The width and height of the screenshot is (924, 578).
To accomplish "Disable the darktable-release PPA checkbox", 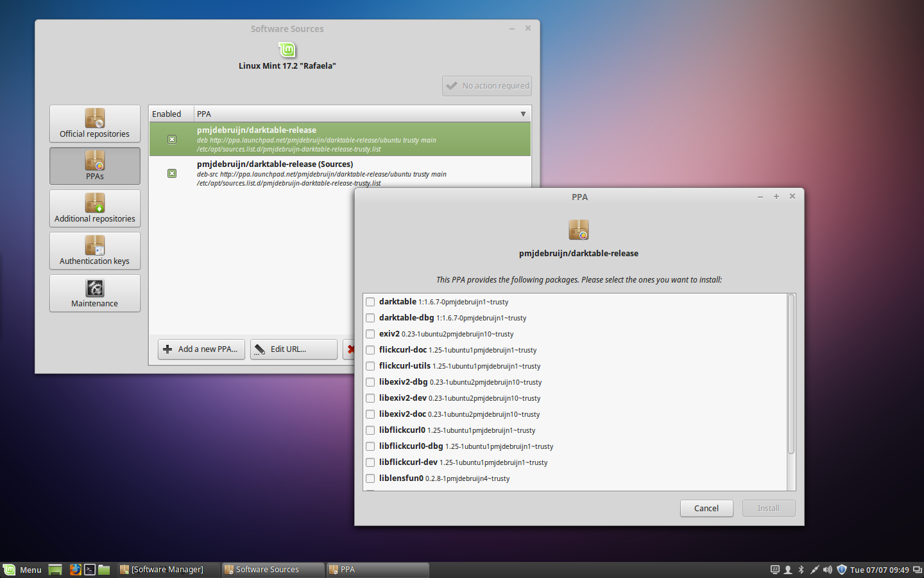I will pos(172,139).
